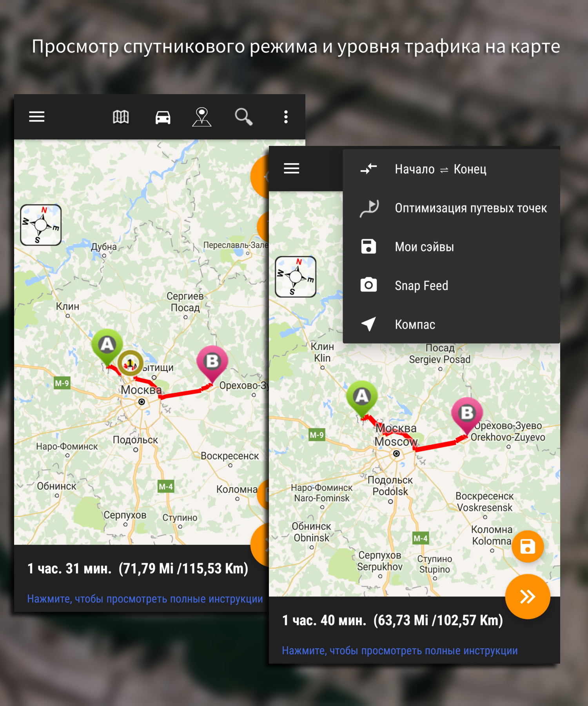Open full instructions link on left screen
The image size is (588, 706).
pos(145,599)
